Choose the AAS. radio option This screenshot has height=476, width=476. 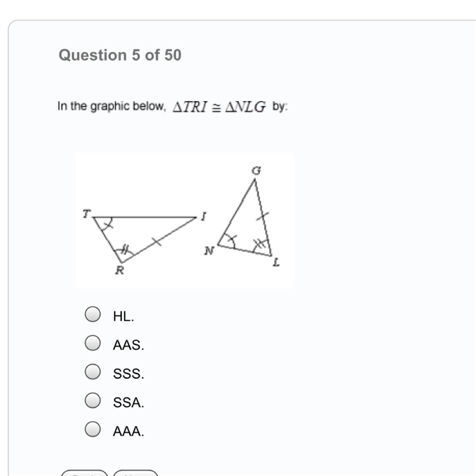(93, 343)
